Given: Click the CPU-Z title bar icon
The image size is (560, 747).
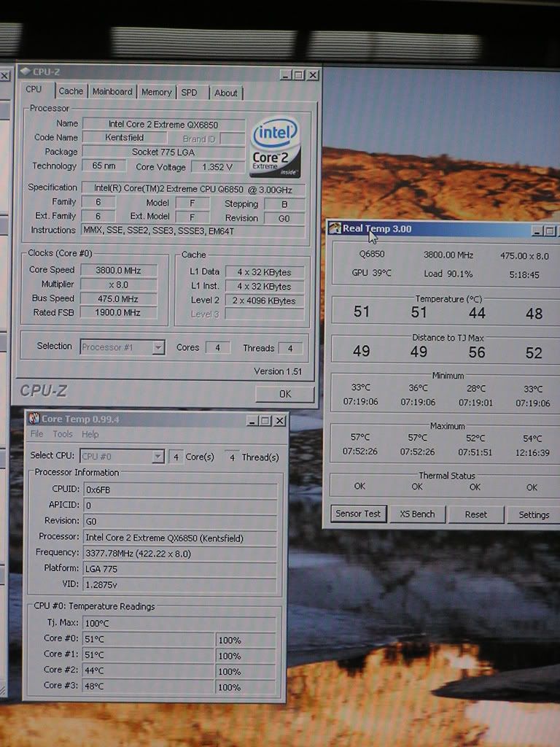Looking at the screenshot, I should [26, 72].
